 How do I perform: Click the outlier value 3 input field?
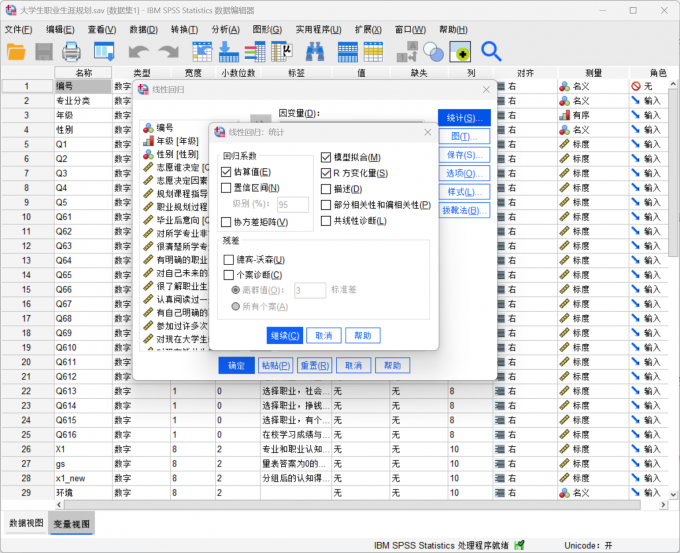310,290
